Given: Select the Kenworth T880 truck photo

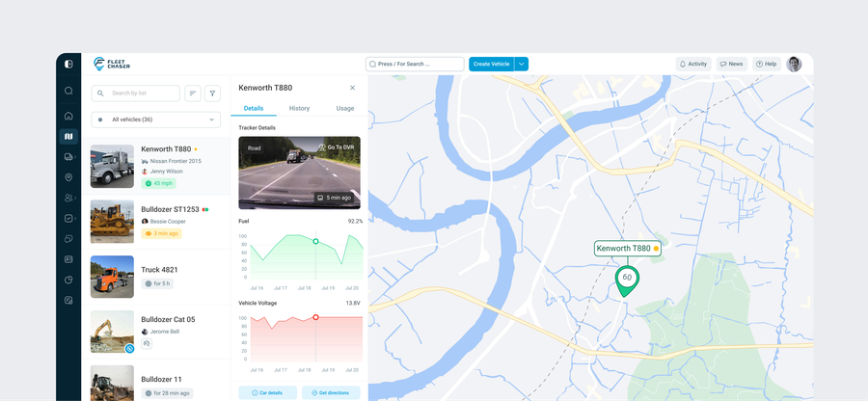Looking at the screenshot, I should click(x=113, y=167).
